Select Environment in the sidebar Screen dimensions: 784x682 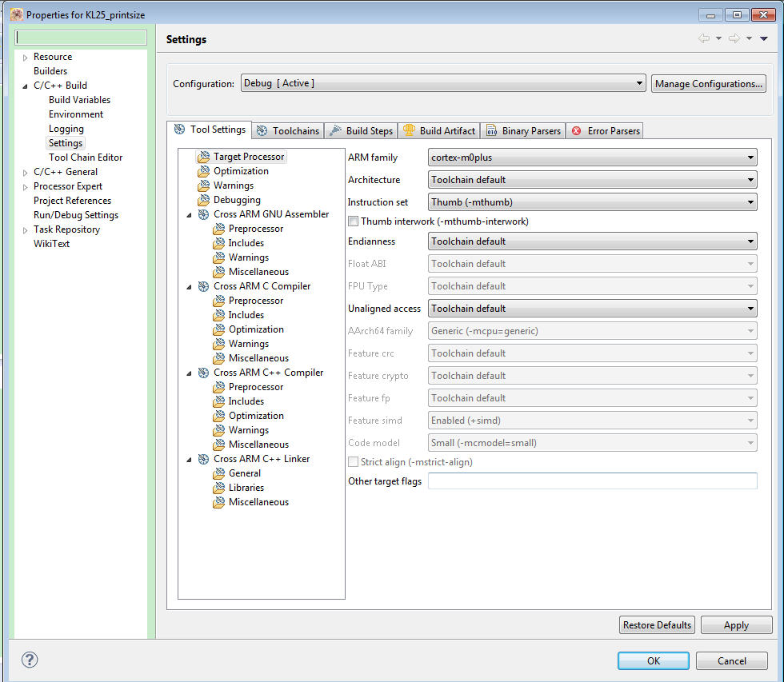coord(76,114)
